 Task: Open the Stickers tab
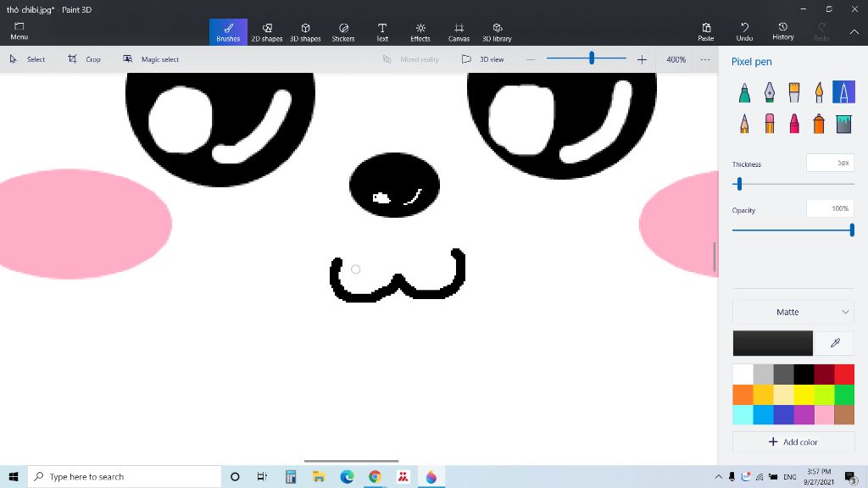pos(343,32)
